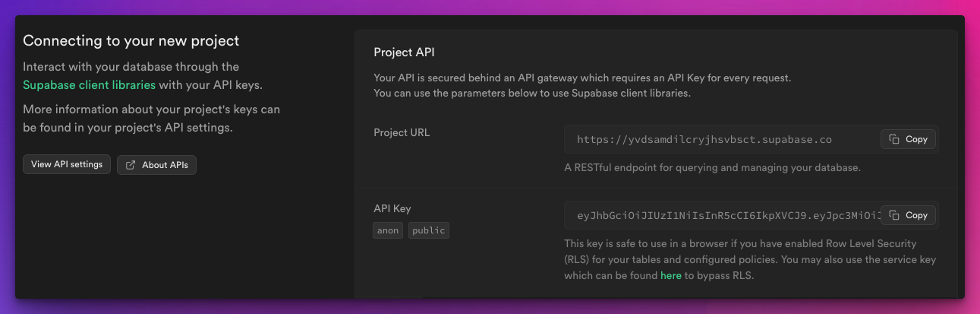This screenshot has height=314, width=980.
Task: Click the copy icon beside the API Key
Action: (x=894, y=215)
